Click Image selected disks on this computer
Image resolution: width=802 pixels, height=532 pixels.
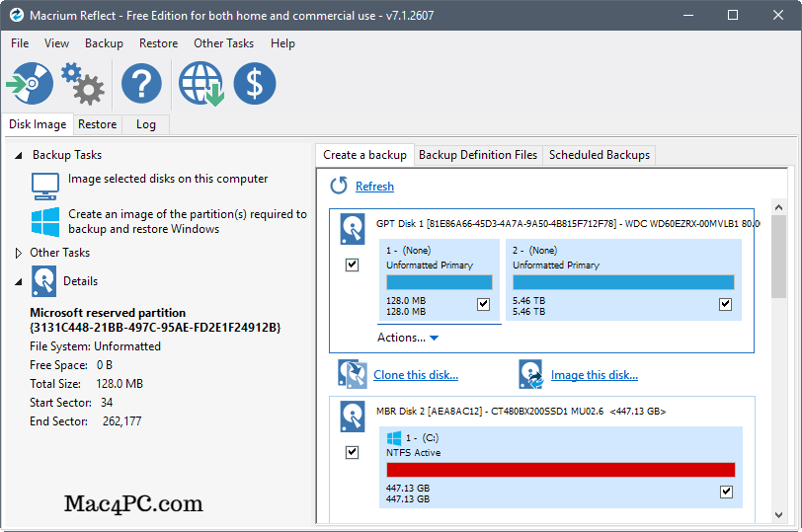coord(168,179)
